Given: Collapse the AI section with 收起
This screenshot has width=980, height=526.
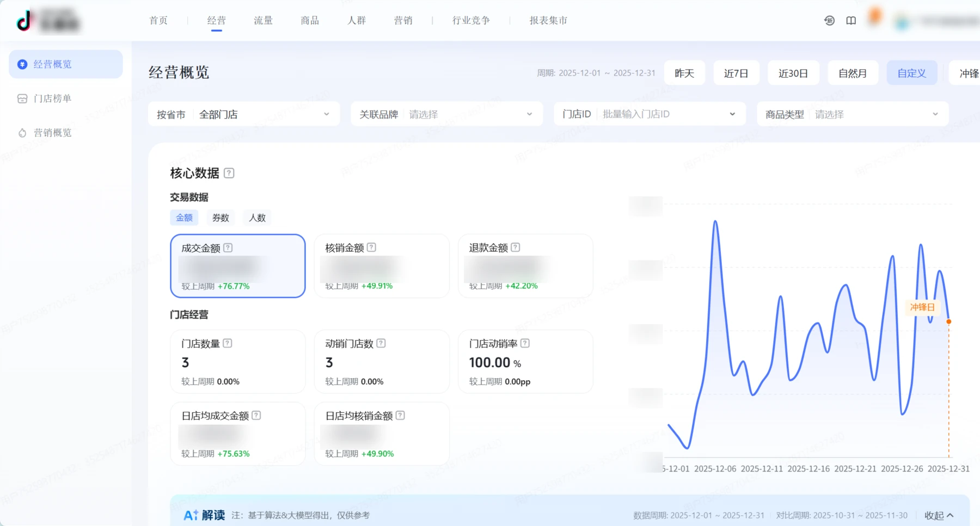Looking at the screenshot, I should [939, 515].
